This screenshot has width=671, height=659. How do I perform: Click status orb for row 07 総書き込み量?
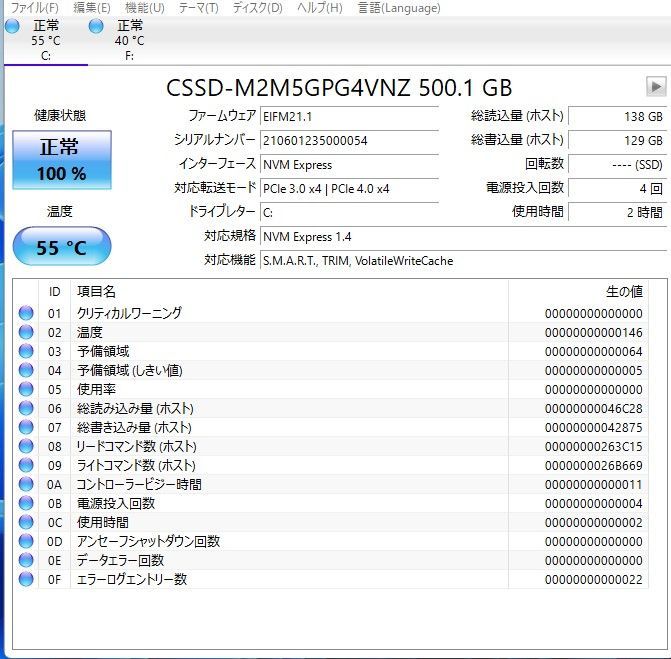click(26, 427)
